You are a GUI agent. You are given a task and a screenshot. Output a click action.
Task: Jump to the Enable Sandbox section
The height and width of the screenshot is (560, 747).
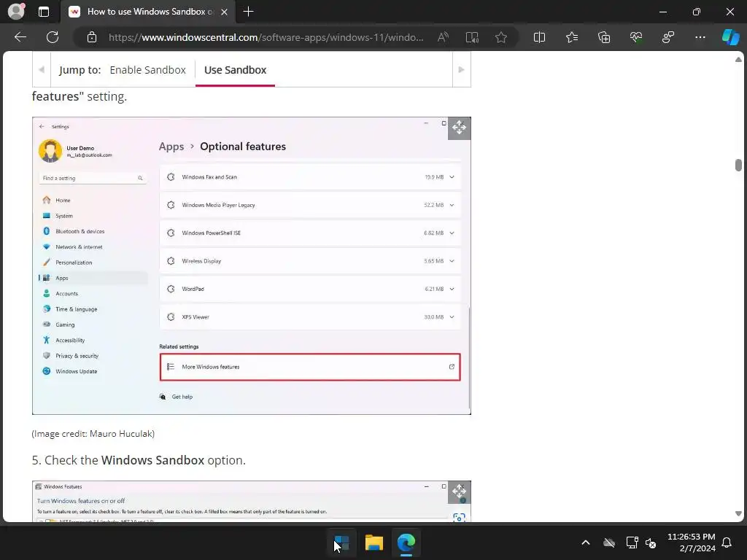point(147,70)
